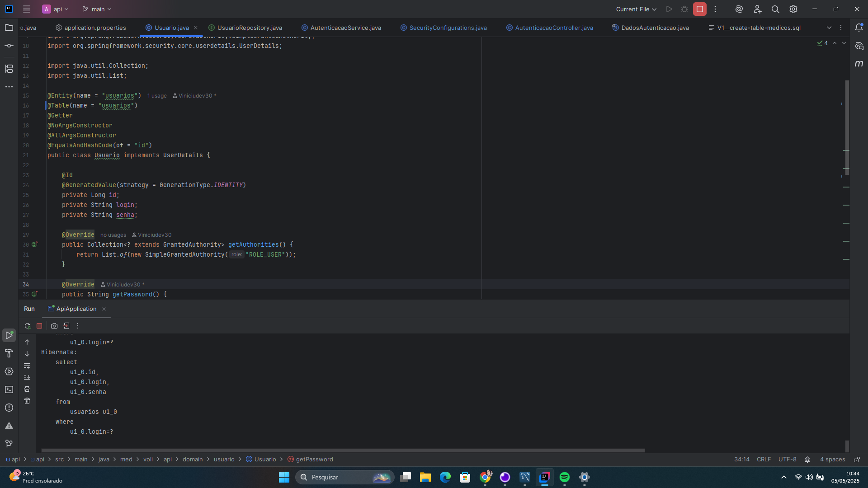Toggle scroll to end of console
This screenshot has width=868, height=488.
pos(27,377)
